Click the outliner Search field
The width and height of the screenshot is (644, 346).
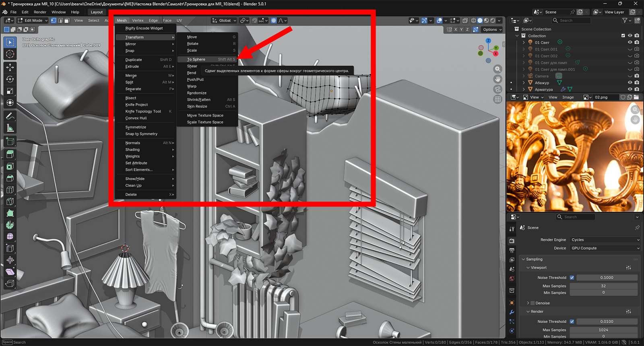click(571, 21)
